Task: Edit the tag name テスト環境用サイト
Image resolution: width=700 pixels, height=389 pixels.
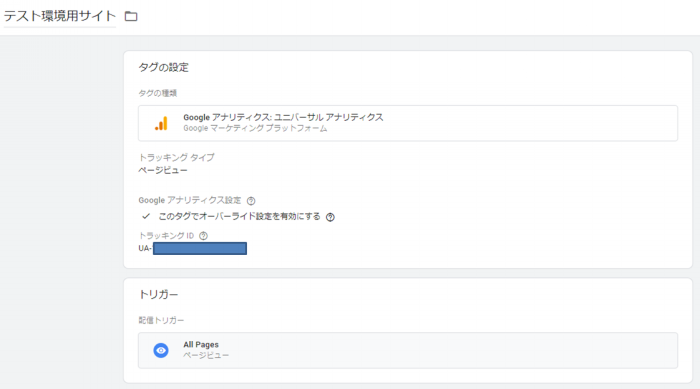Action: (x=60, y=16)
